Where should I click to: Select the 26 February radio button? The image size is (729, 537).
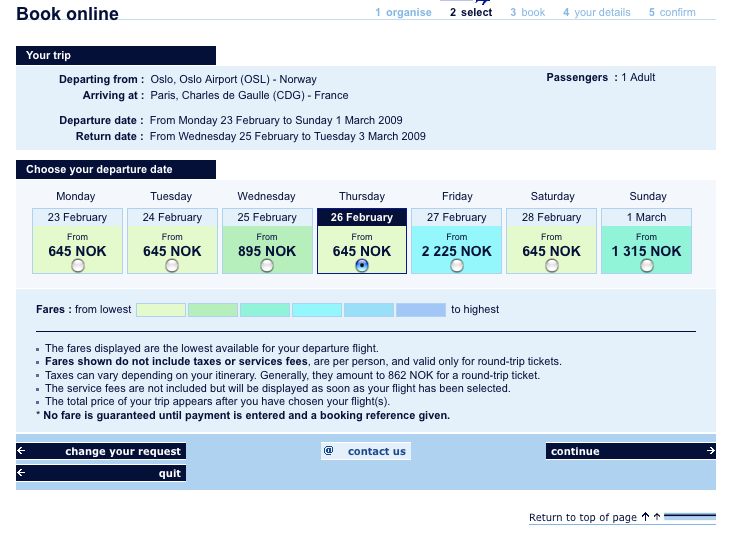pos(362,266)
